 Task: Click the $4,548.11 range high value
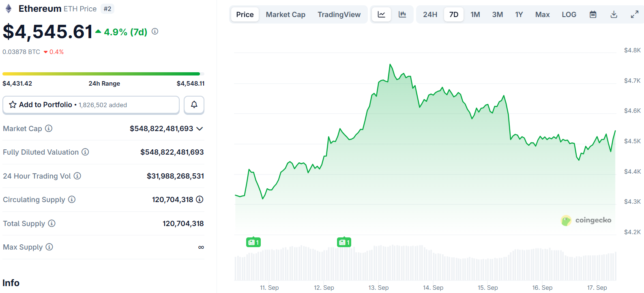(x=191, y=83)
